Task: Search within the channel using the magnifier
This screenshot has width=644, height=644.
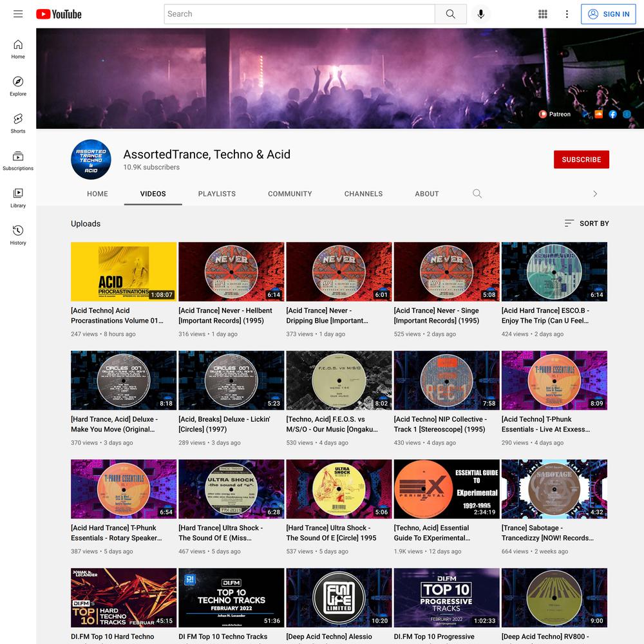Action: point(477,193)
